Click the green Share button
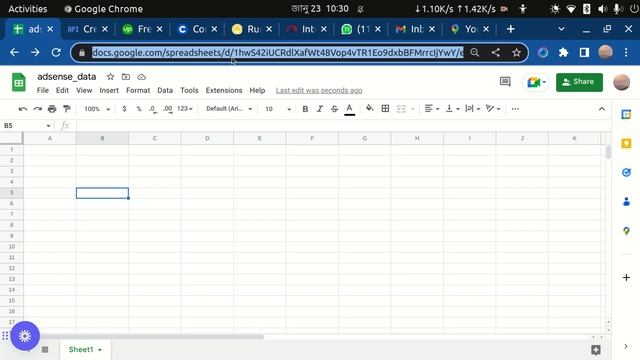Image resolution: width=640 pixels, height=360 pixels. click(579, 82)
